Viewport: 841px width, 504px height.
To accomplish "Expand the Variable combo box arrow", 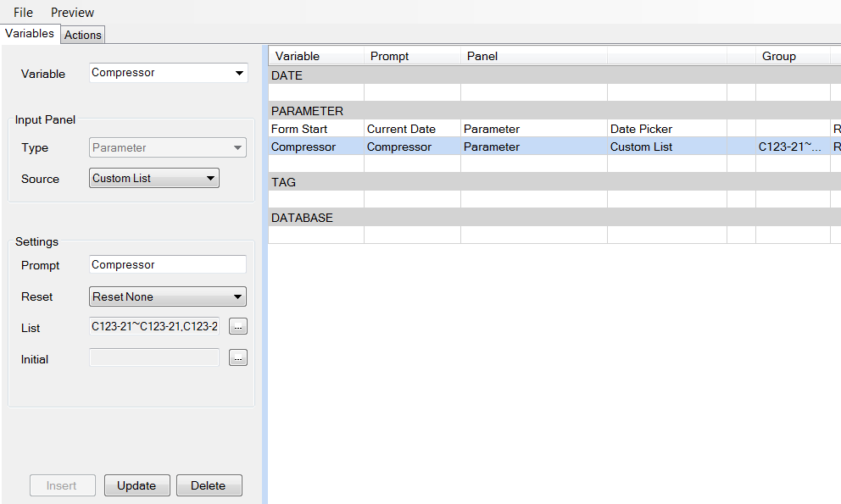I will point(239,73).
